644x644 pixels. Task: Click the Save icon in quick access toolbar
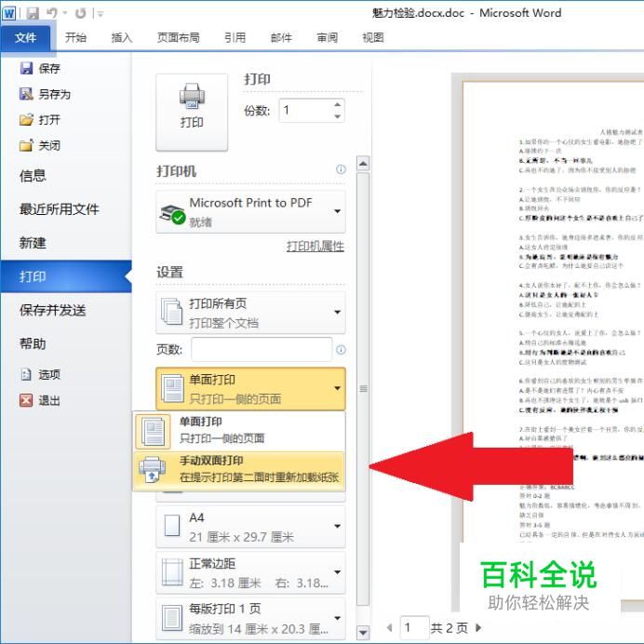click(33, 13)
